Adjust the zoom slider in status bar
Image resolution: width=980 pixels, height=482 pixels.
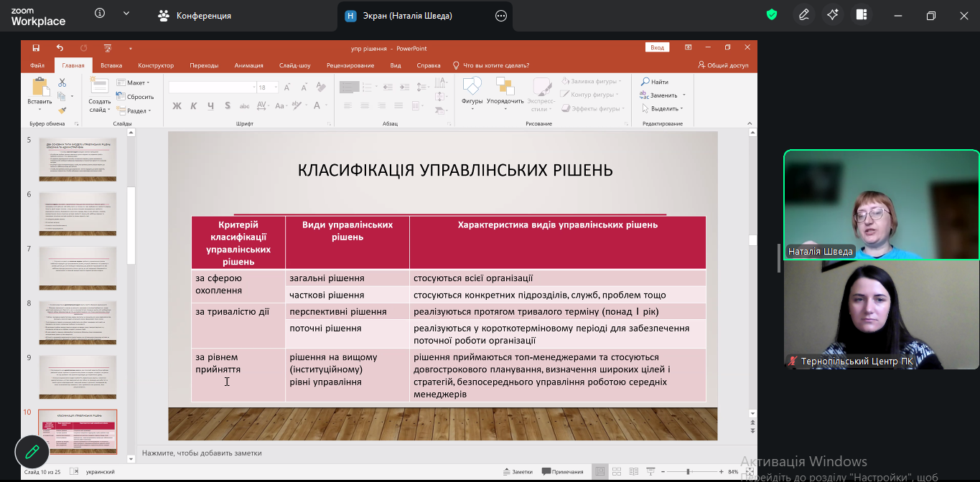click(688, 472)
